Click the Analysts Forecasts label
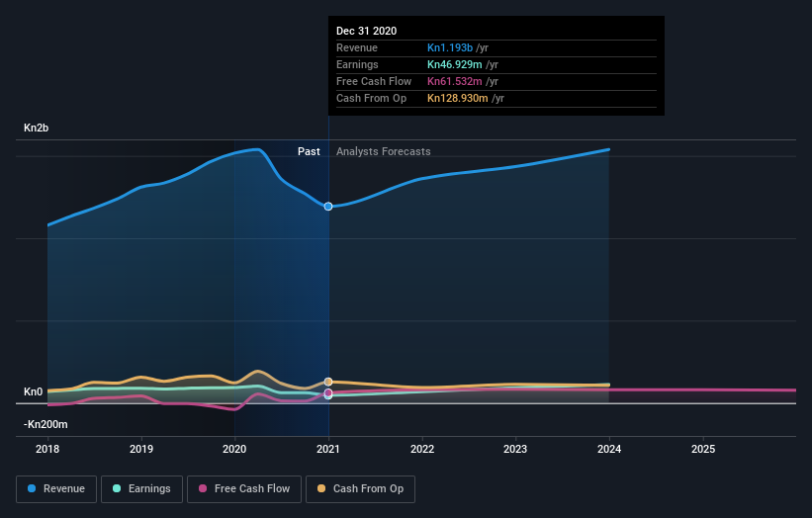 point(383,151)
